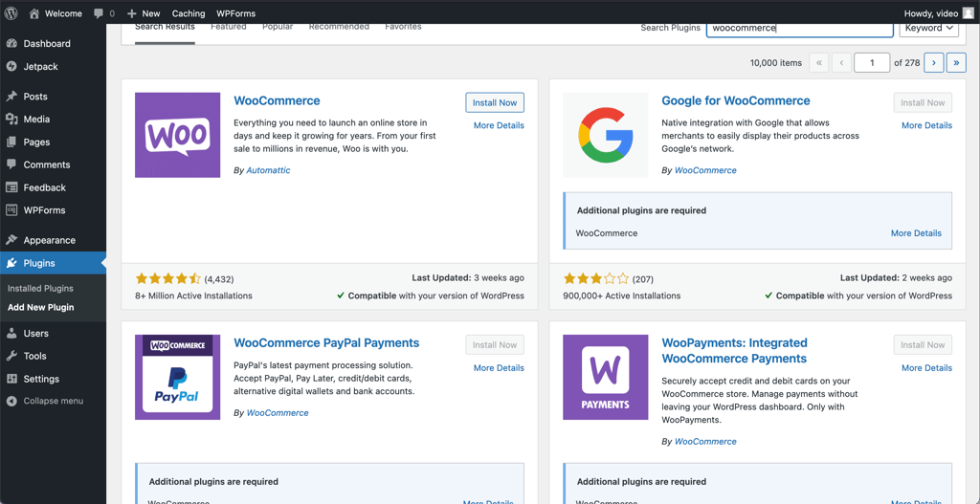The width and height of the screenshot is (980, 504).
Task: Click the WooCommerce purple Woo logo thumbnail
Action: click(x=177, y=135)
